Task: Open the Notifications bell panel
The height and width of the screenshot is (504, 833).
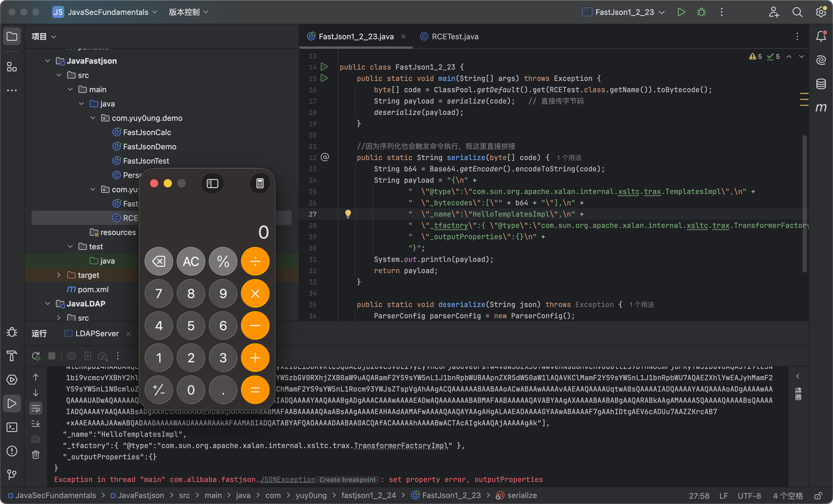Action: (821, 36)
